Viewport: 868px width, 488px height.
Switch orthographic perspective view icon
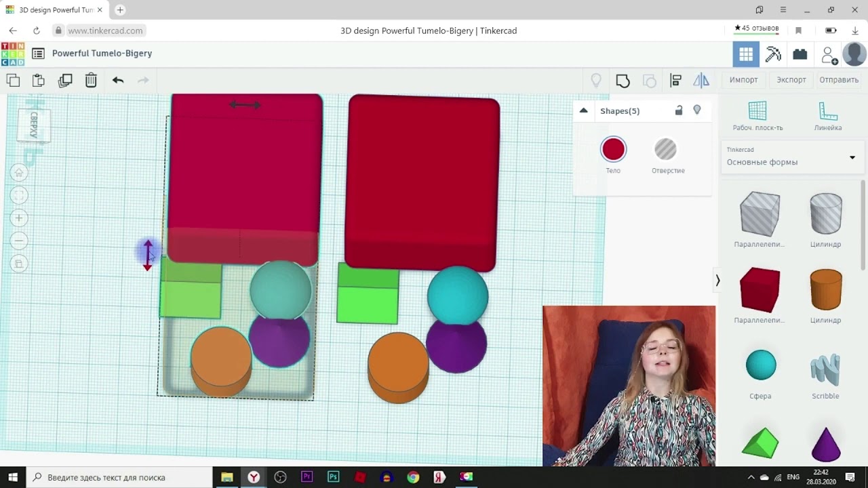[19, 263]
